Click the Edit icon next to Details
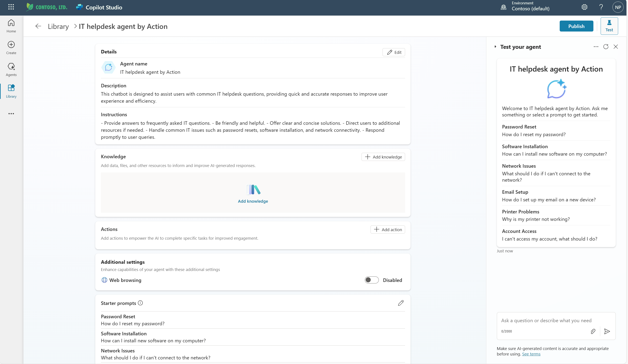Image resolution: width=628 pixels, height=364 pixels. tap(393, 53)
